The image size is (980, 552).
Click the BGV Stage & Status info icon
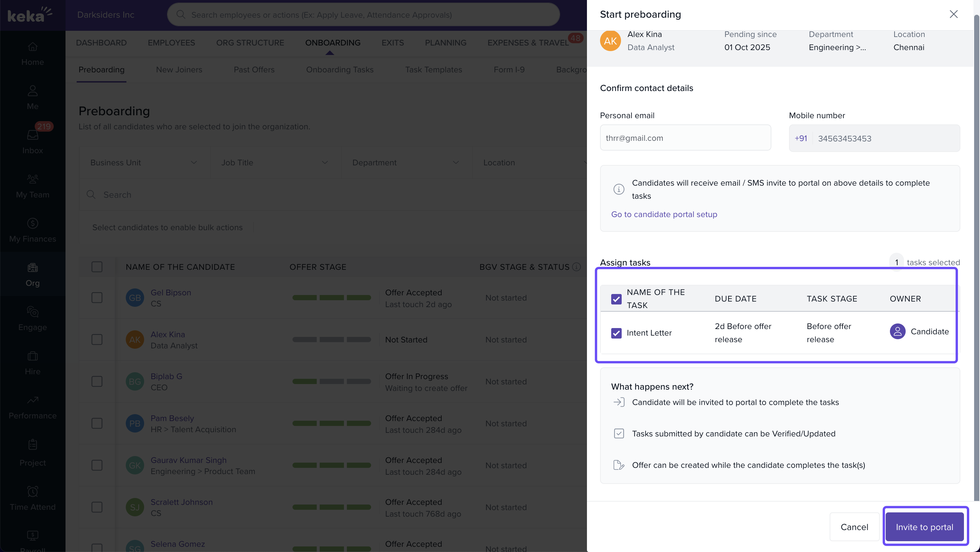[x=576, y=267]
